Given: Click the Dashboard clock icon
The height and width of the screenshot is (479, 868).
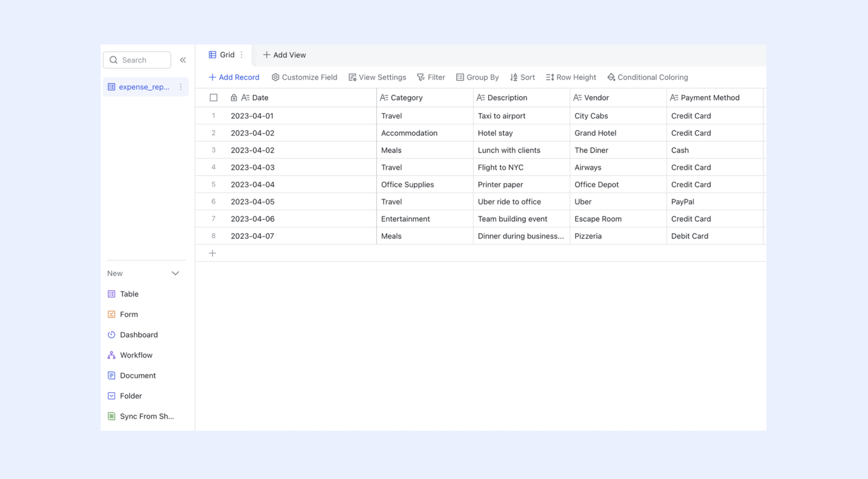Looking at the screenshot, I should tap(111, 335).
